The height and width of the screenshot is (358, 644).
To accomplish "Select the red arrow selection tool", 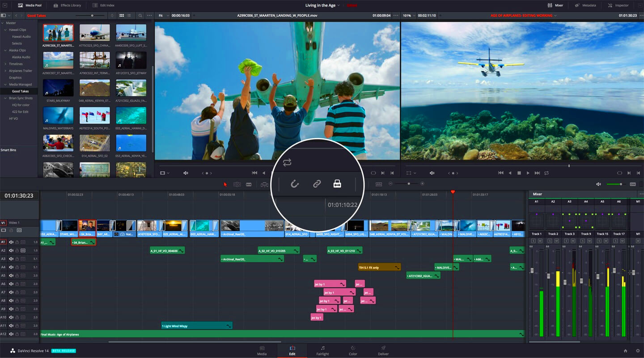I will [x=225, y=184].
